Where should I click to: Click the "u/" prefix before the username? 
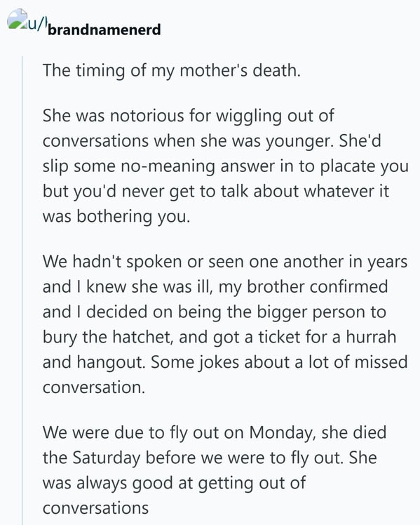point(36,25)
